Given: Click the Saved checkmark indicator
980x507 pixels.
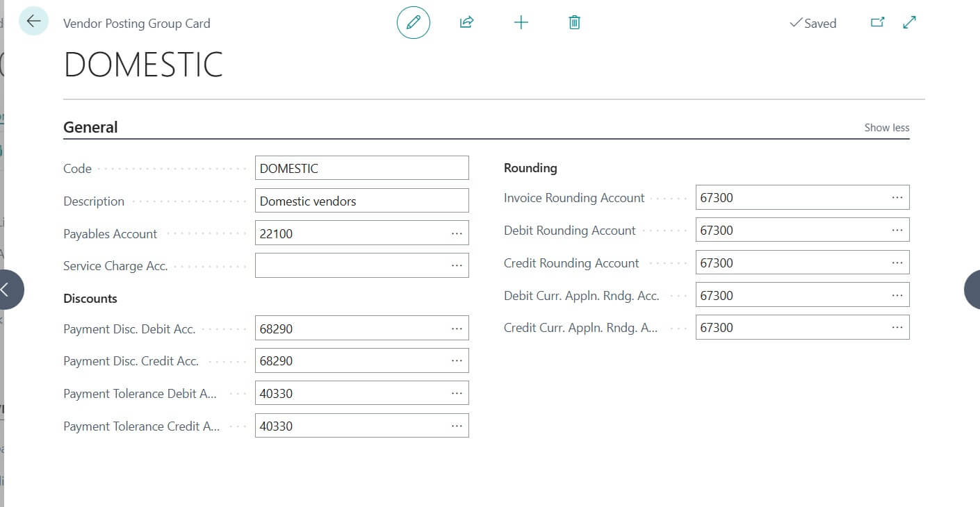Looking at the screenshot, I should pyautogui.click(x=812, y=23).
